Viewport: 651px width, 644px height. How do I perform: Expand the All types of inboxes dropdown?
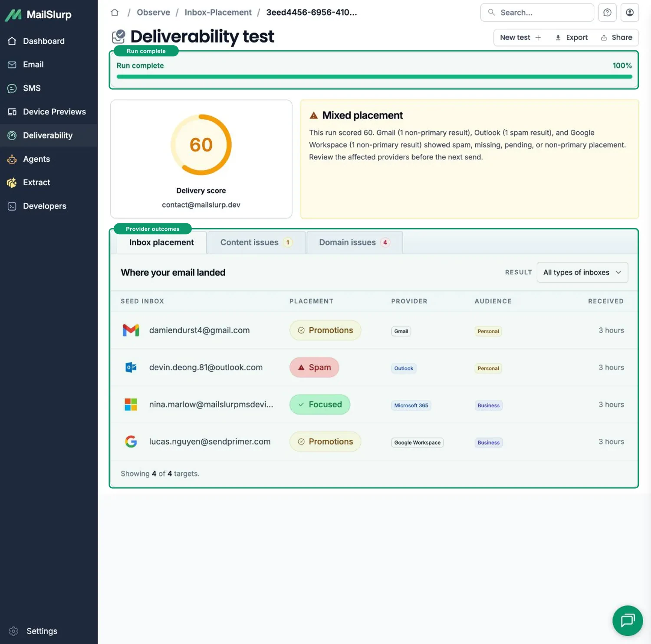pos(582,272)
